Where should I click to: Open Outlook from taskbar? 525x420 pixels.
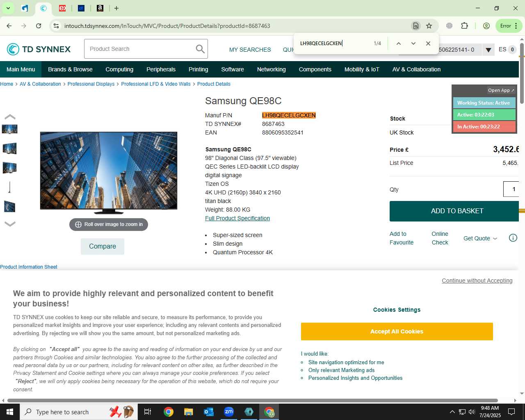click(x=209, y=412)
